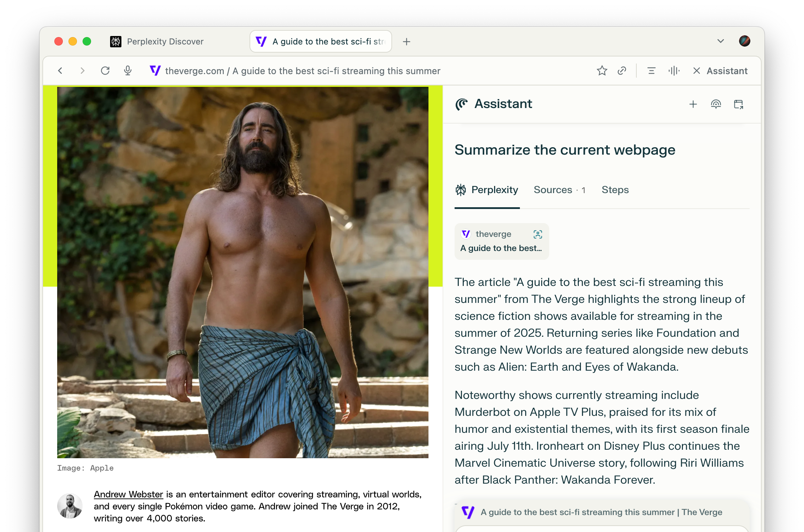The height and width of the screenshot is (532, 804).
Task: Open Assistant in a new window
Action: [738, 104]
